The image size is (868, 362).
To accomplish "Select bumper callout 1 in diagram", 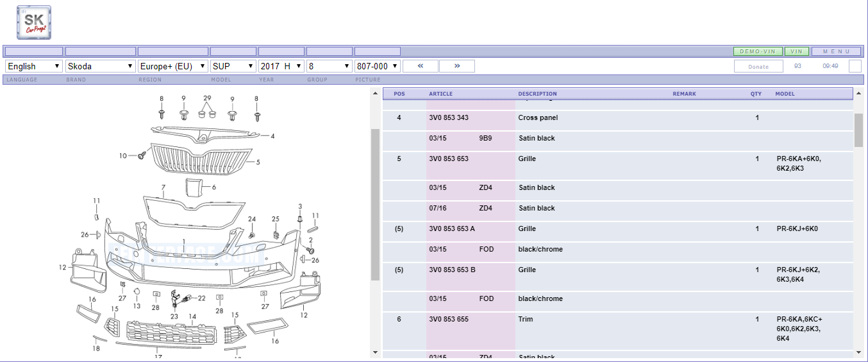I will (184, 242).
